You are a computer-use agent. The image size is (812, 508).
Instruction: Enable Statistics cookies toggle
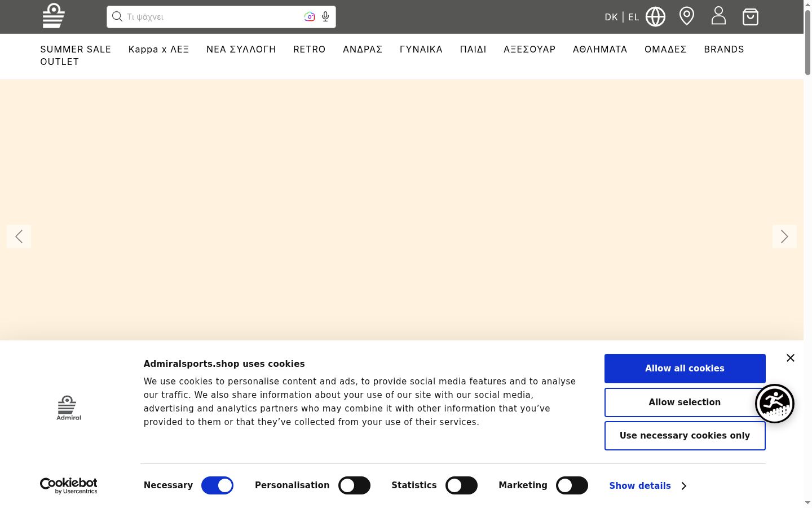[x=461, y=485]
